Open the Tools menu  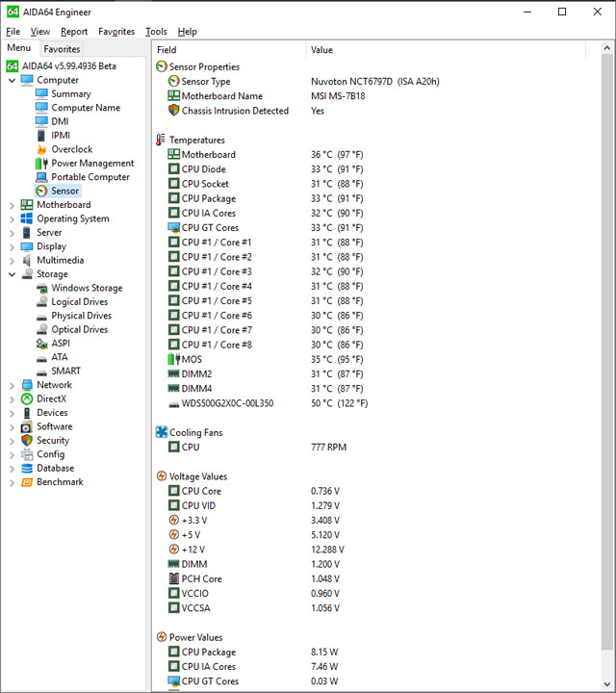(156, 32)
